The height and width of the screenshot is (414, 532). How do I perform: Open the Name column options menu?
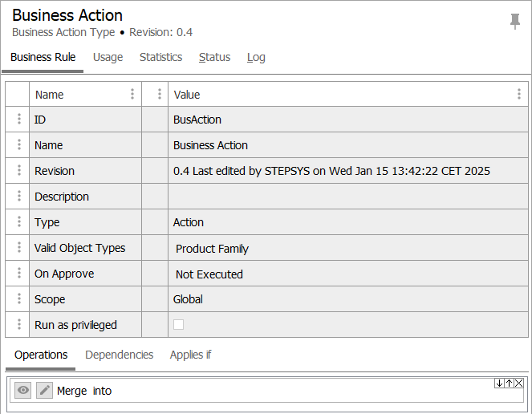click(132, 94)
